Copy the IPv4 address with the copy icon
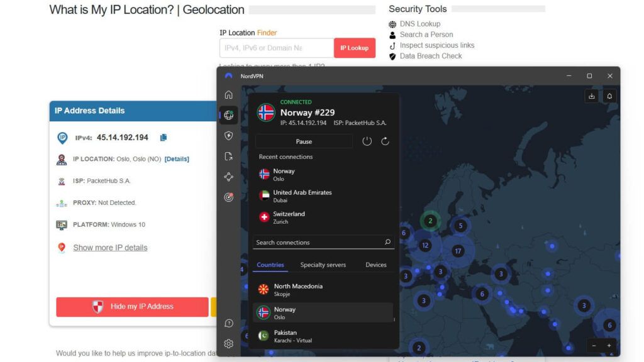 point(164,138)
